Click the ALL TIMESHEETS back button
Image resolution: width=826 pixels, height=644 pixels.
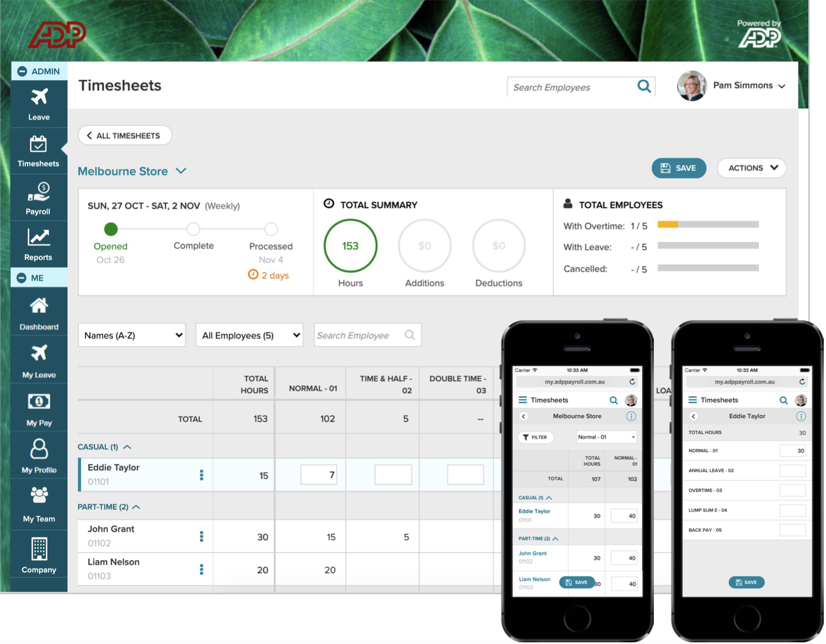125,136
